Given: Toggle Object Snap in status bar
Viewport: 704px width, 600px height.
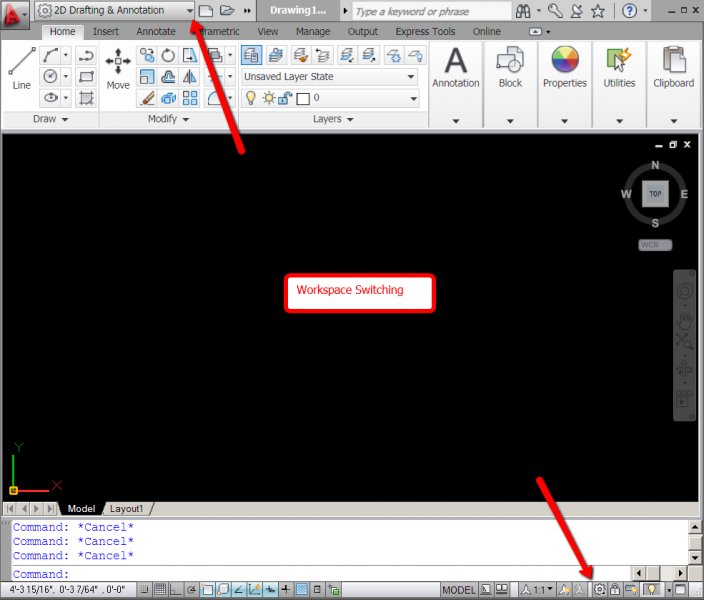Looking at the screenshot, I should pos(207,589).
